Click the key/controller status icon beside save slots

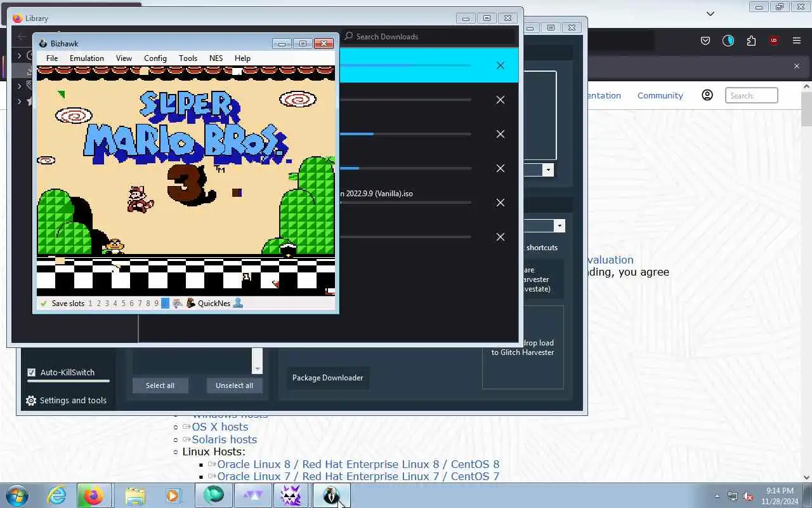[178, 304]
